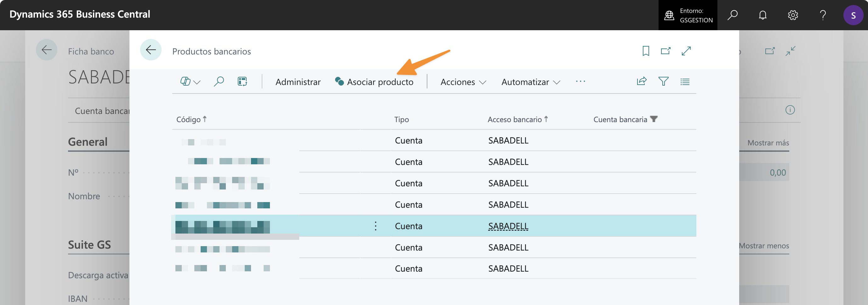Collapse the Ficha banco page view

click(x=791, y=51)
